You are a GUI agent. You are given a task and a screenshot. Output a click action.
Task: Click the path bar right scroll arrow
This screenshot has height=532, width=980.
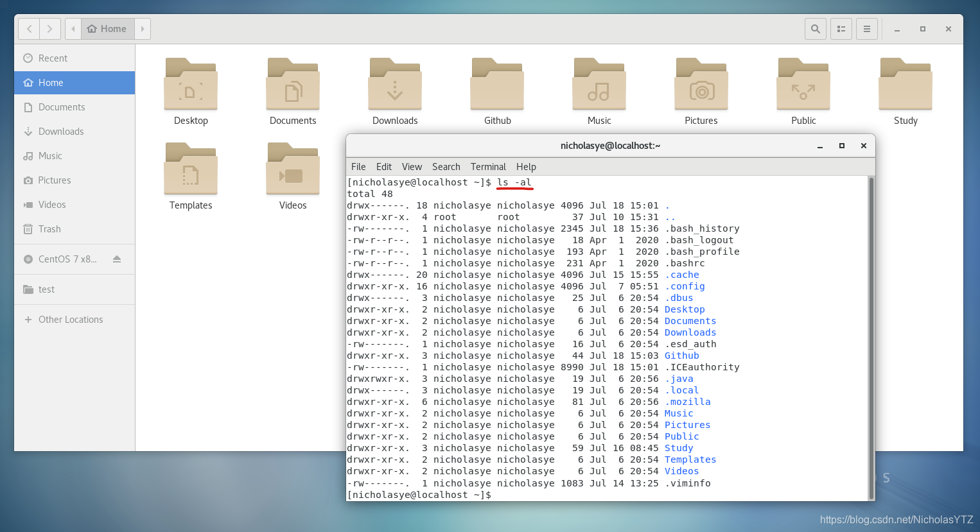coord(143,29)
